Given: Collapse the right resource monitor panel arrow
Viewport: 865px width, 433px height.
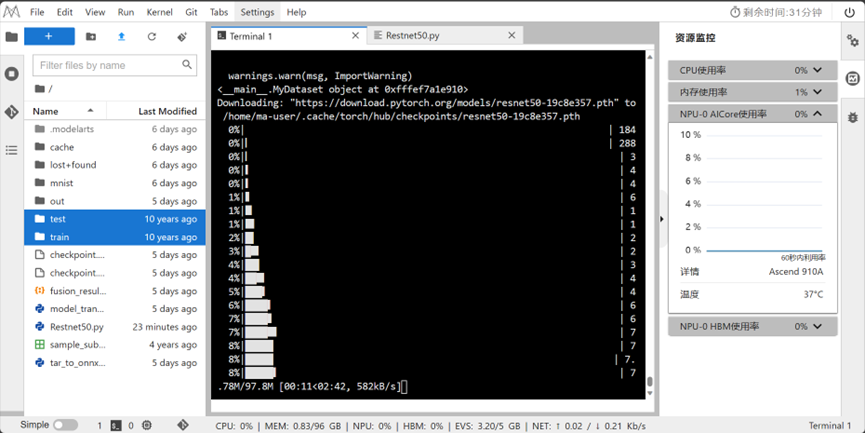Looking at the screenshot, I should [662, 219].
